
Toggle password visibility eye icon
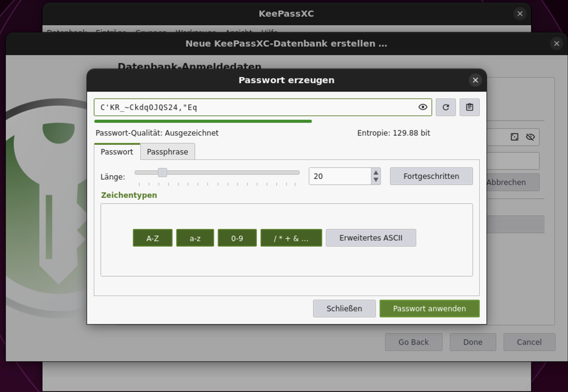tap(422, 107)
